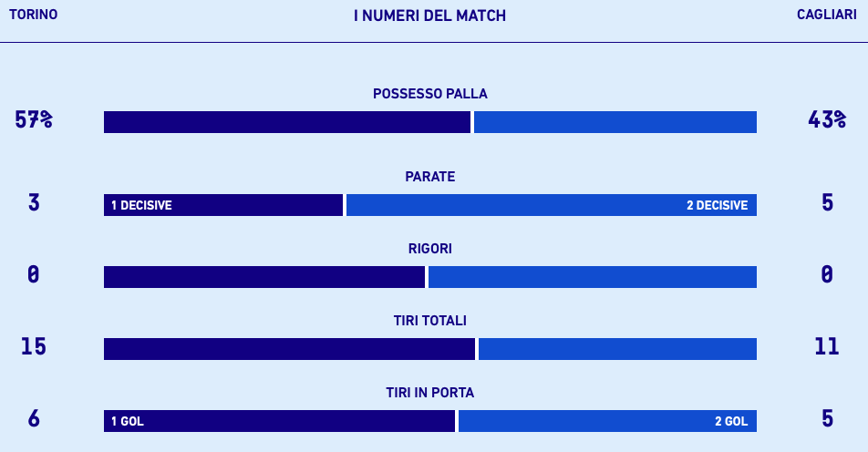Click Cagliari's total shots value 11

point(827,346)
